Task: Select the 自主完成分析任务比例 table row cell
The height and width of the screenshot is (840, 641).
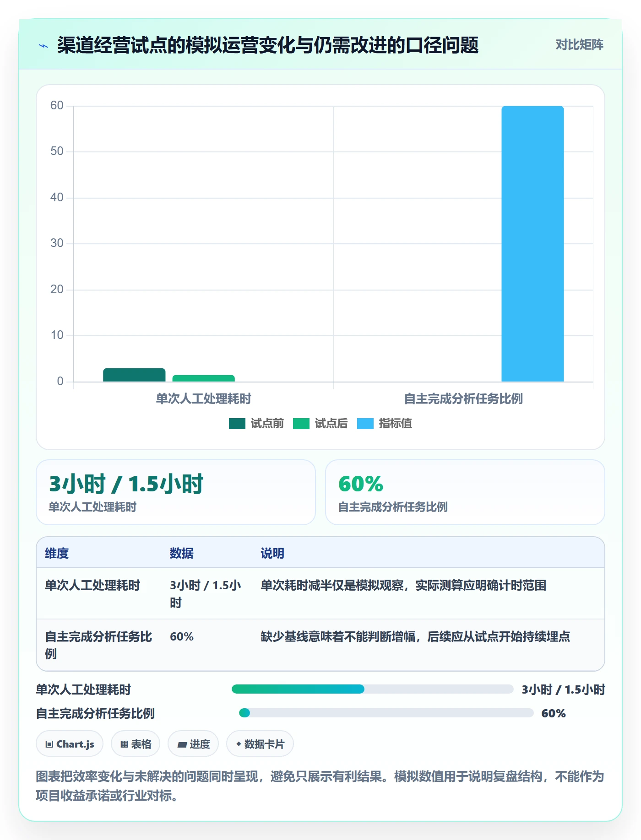Action: pyautogui.click(x=98, y=645)
